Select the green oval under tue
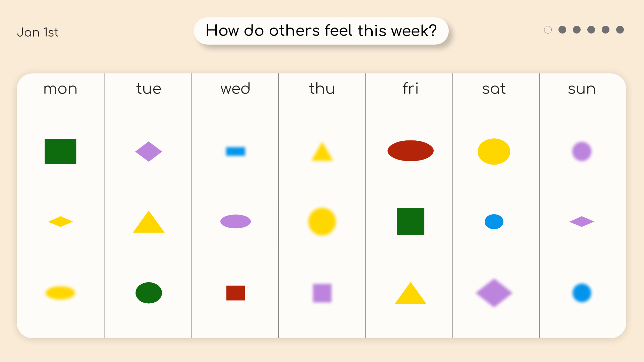This screenshot has width=644, height=362. (149, 293)
